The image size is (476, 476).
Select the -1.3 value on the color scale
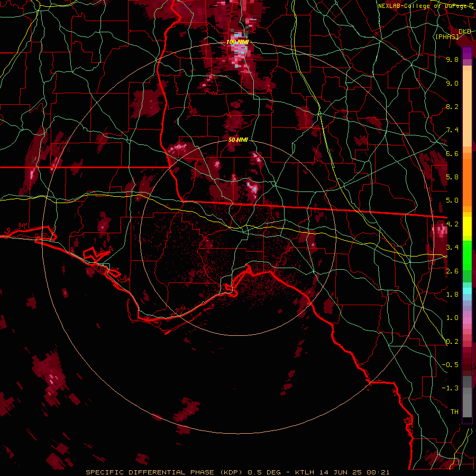pos(450,388)
